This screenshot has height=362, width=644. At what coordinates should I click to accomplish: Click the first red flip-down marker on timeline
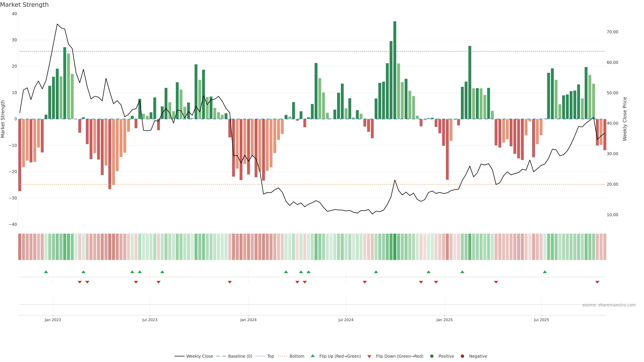(x=80, y=282)
